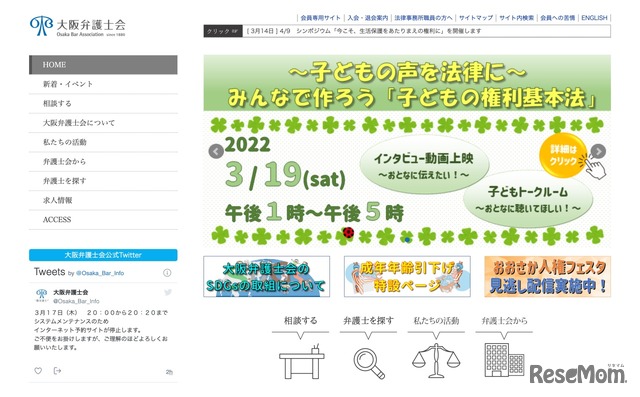Go to previous carousel slide arrow
The height and width of the screenshot is (397, 640).
(216, 151)
